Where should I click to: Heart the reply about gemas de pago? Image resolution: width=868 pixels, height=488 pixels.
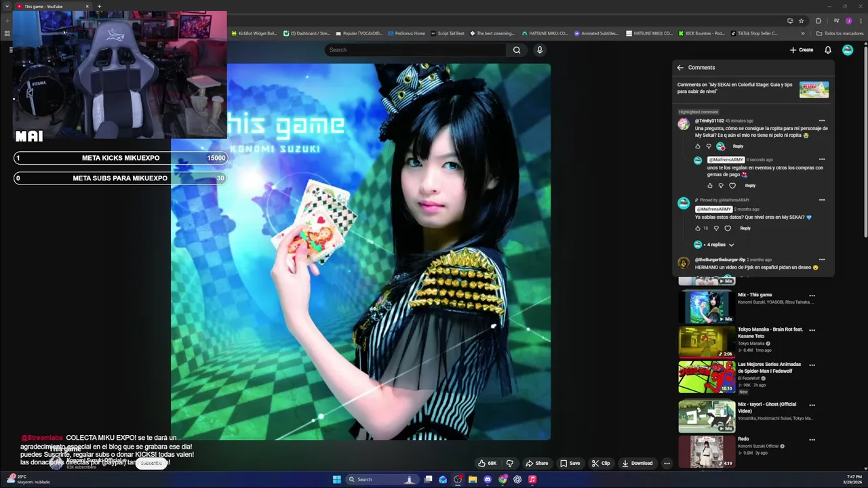click(732, 186)
